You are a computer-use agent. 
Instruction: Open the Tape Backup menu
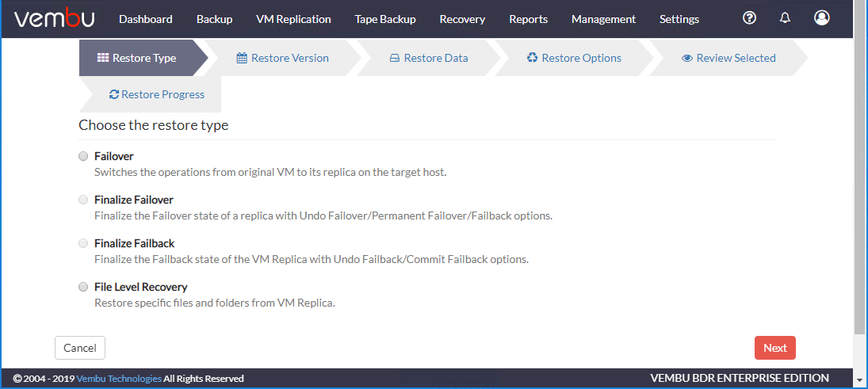point(385,19)
